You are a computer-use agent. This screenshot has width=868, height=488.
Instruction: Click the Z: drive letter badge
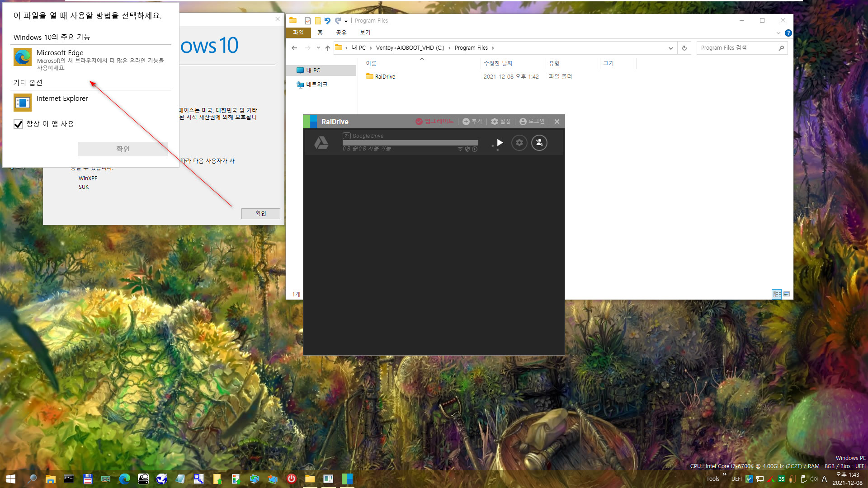click(x=347, y=136)
